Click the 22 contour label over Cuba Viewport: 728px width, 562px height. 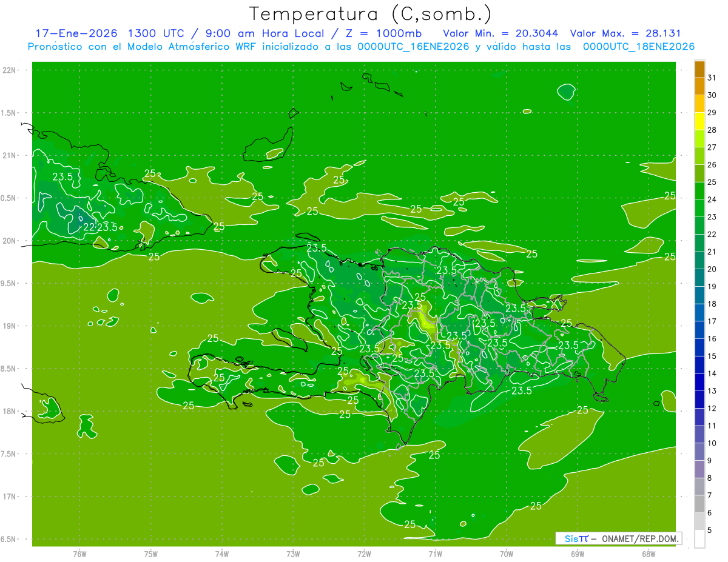[x=89, y=227]
